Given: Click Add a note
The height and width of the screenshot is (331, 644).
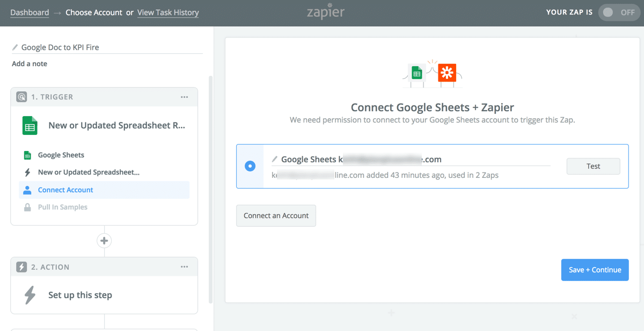Looking at the screenshot, I should point(30,63).
